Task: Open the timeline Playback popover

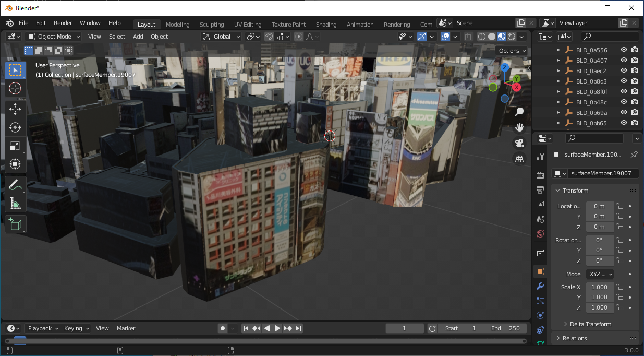Action: tap(43, 328)
